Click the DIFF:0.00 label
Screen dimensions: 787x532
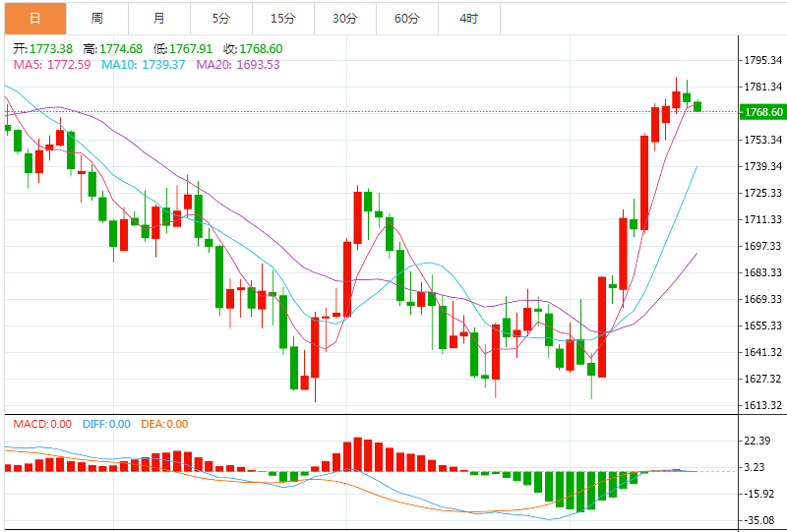coord(106,424)
